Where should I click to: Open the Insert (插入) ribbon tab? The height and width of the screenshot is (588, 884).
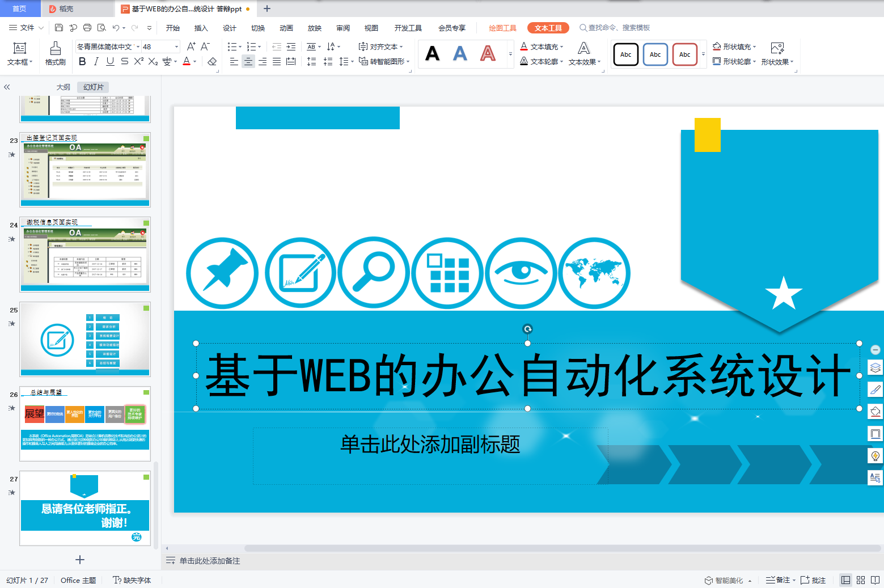(x=201, y=28)
